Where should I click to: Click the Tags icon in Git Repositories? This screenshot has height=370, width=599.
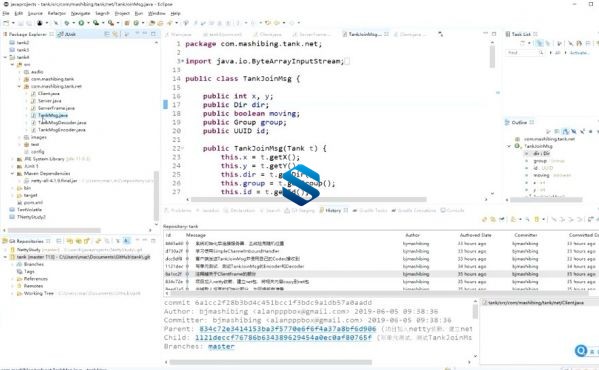pyautogui.click(x=19, y=271)
